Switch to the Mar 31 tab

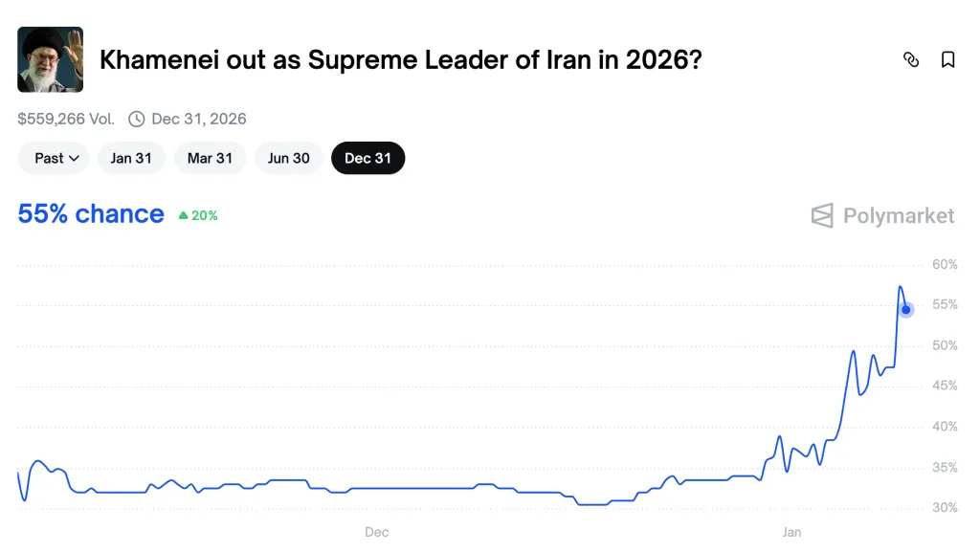[x=210, y=158]
